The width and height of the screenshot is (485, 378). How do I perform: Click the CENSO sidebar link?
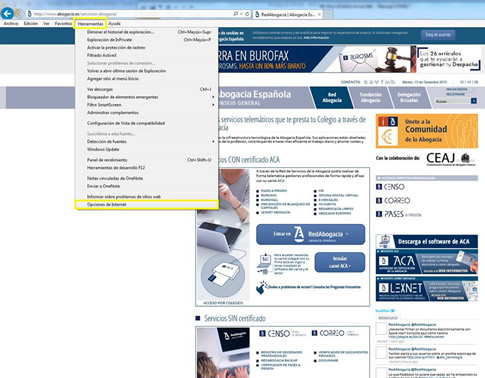(390, 187)
